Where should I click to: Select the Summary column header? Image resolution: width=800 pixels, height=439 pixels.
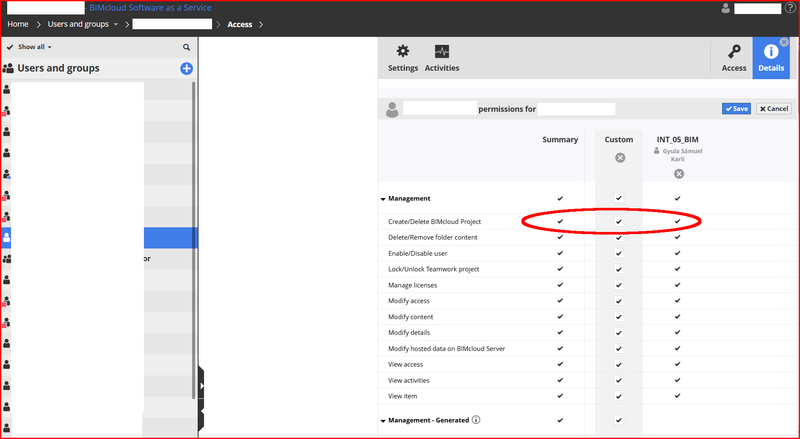point(560,139)
